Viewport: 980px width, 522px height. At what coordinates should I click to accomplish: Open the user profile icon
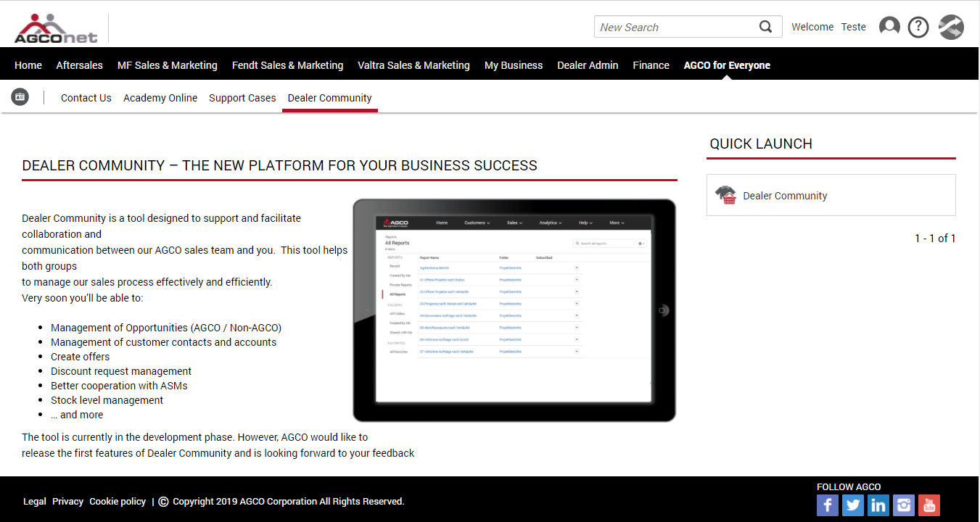click(889, 27)
